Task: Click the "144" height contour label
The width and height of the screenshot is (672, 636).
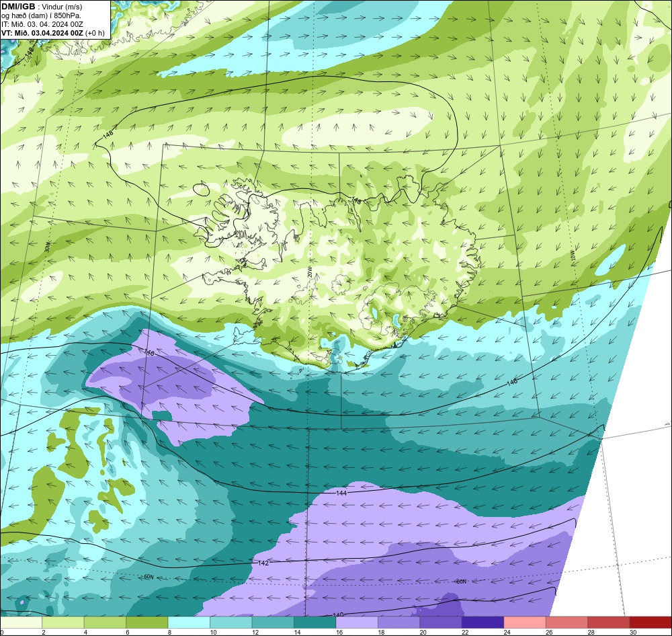Action: tap(341, 493)
